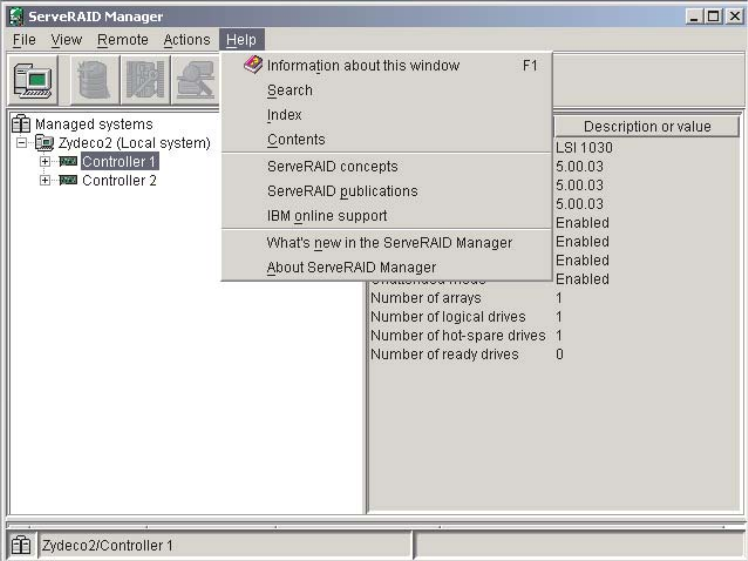Click the help book icon beside Information about this window
Image resolution: width=748 pixels, height=561 pixels.
pos(253,65)
